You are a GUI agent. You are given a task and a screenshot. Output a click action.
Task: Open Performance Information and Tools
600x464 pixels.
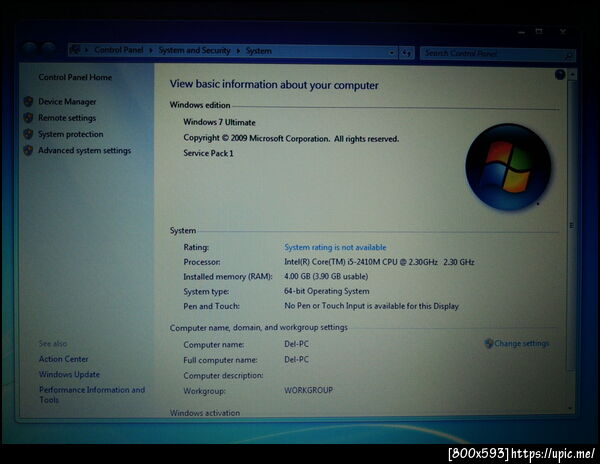point(92,395)
